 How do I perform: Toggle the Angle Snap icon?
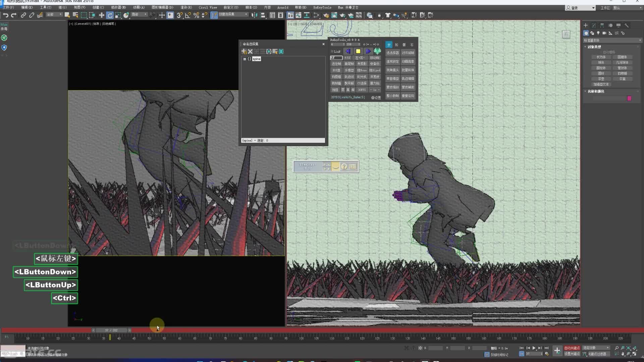click(x=188, y=15)
